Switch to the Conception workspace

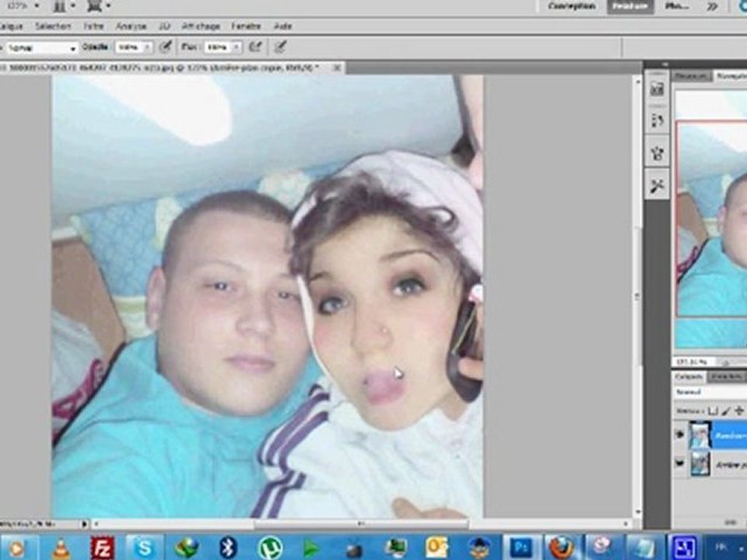[571, 6]
